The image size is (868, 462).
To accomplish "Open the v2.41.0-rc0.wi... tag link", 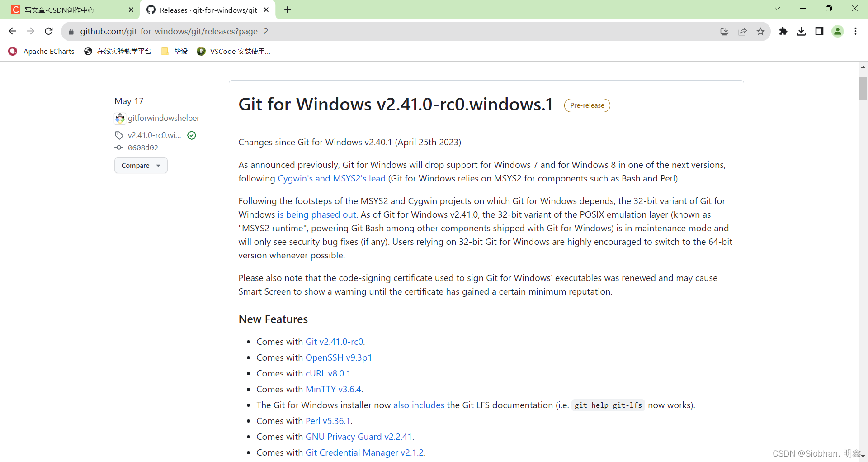I will (154, 135).
